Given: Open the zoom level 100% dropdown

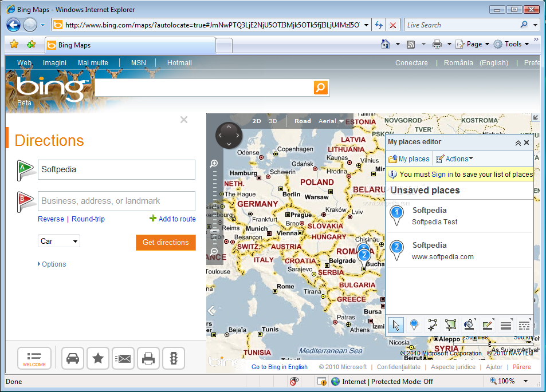Looking at the screenshot, I should tap(526, 381).
